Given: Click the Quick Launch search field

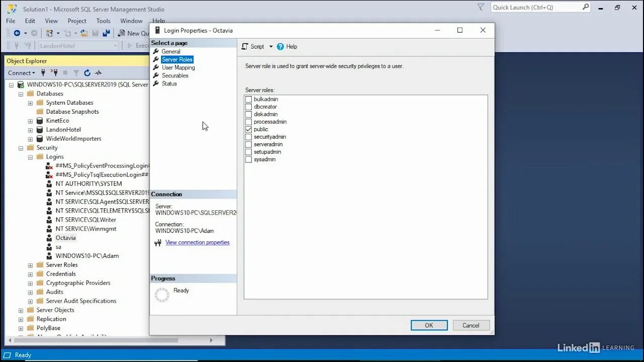Looking at the screenshot, I should (536, 7).
